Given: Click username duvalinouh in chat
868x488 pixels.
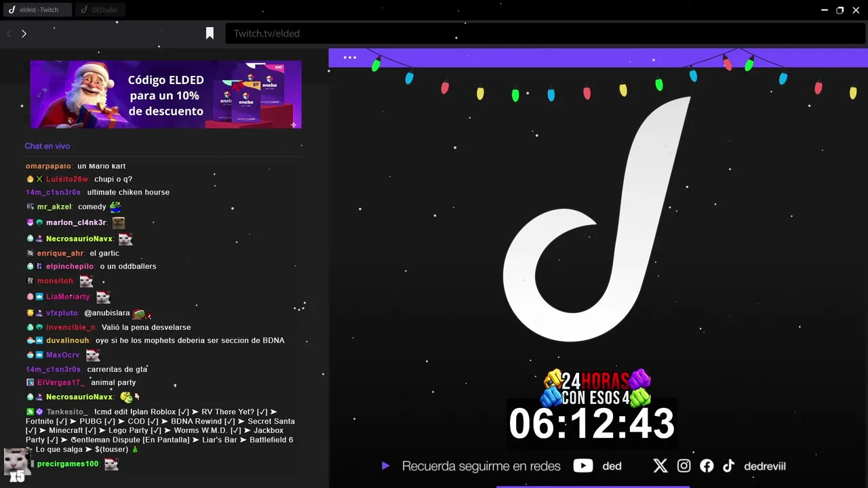Looking at the screenshot, I should (68, 340).
